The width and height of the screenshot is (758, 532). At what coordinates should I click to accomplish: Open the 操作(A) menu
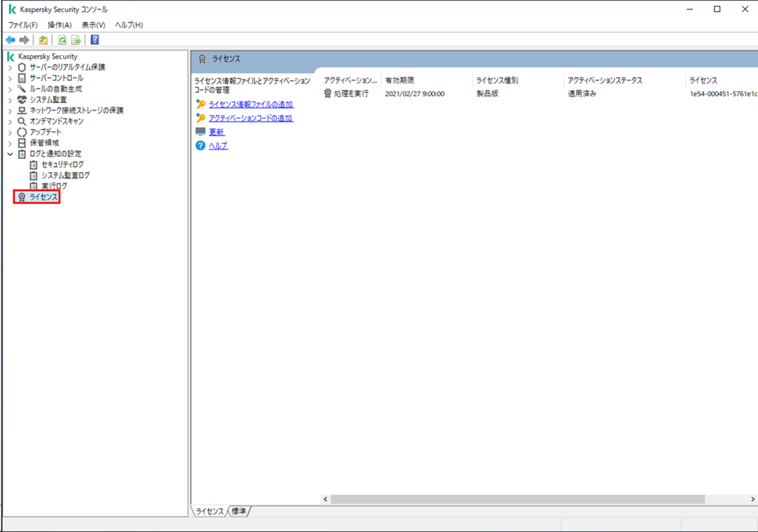point(59,25)
